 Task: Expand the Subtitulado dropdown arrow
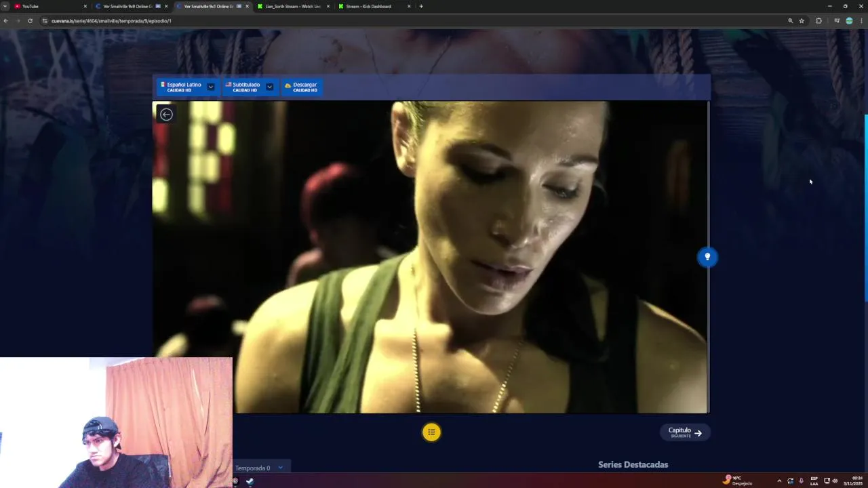pos(269,87)
